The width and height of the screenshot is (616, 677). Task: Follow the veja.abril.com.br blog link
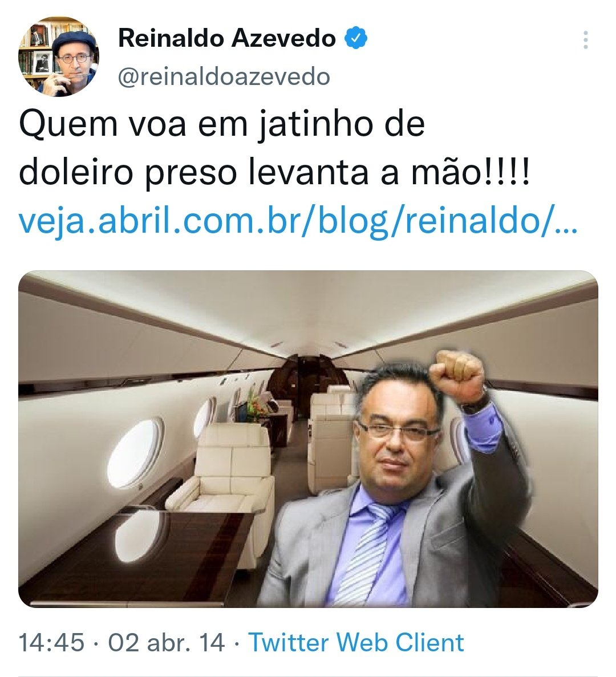point(298,221)
